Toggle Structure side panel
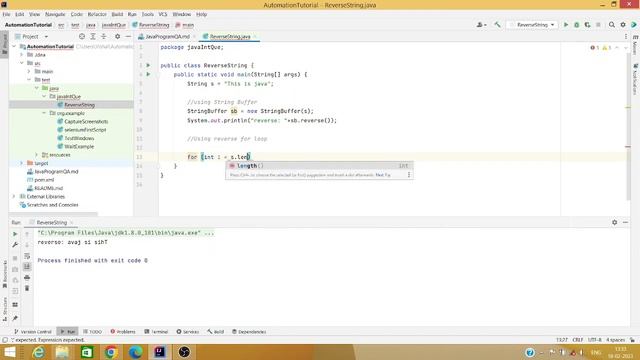The height and width of the screenshot is (360, 640). 4,309
